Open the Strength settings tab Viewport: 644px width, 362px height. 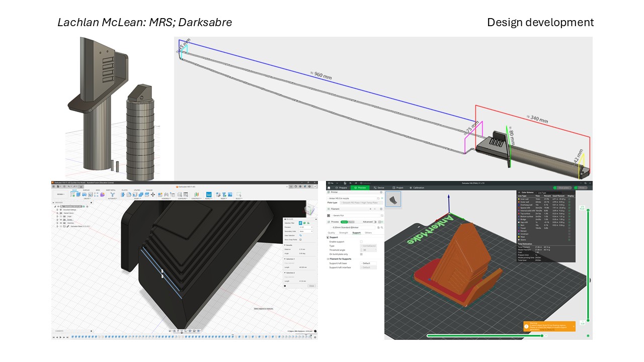coord(344,233)
